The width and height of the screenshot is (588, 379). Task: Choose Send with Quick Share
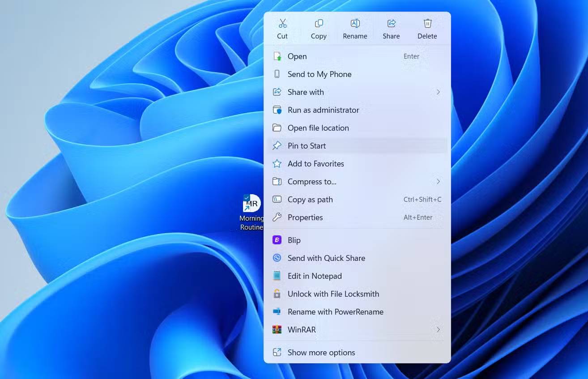(x=326, y=258)
